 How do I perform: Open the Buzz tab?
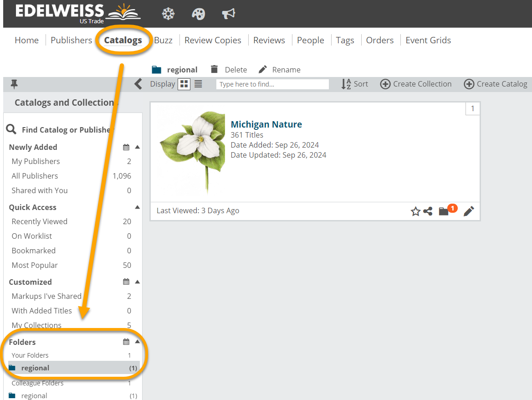click(x=163, y=40)
